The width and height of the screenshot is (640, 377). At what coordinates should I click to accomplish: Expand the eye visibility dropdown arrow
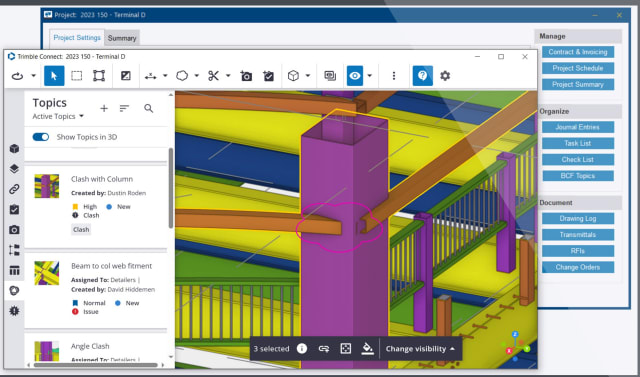(x=369, y=76)
